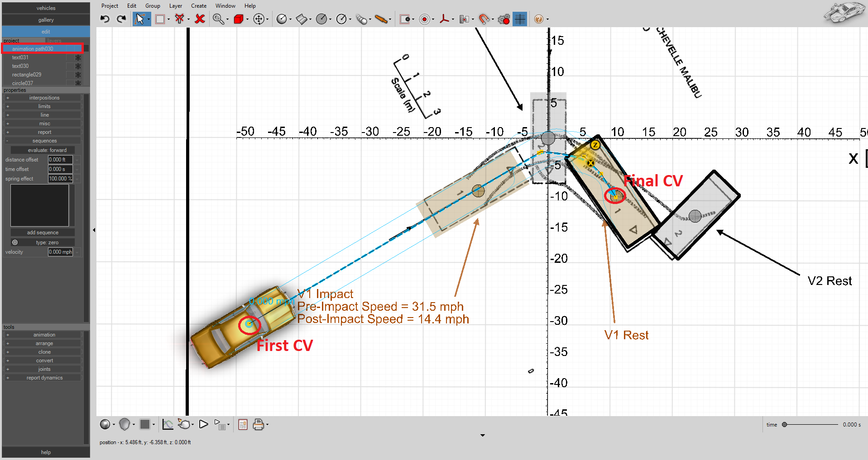Click the play with list icon

click(x=220, y=424)
